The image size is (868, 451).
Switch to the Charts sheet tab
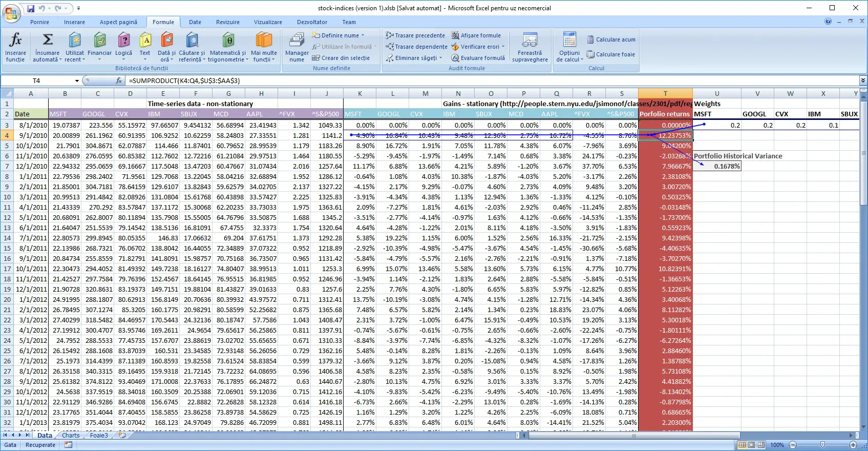(71, 435)
